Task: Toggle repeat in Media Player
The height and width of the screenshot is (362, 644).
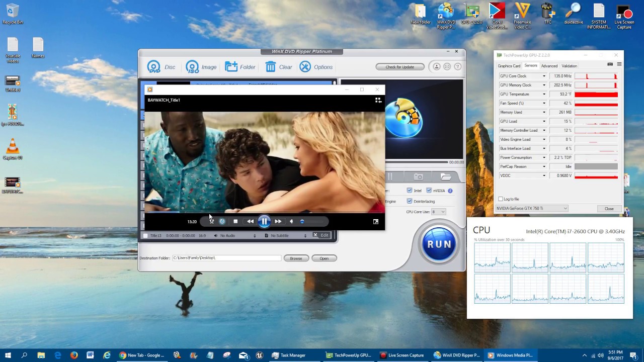Action: pos(222,221)
